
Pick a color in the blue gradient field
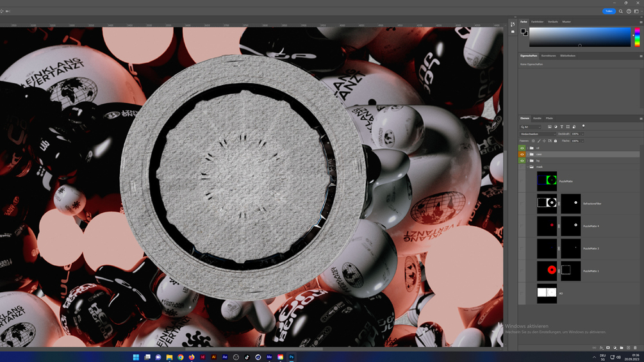(579, 37)
